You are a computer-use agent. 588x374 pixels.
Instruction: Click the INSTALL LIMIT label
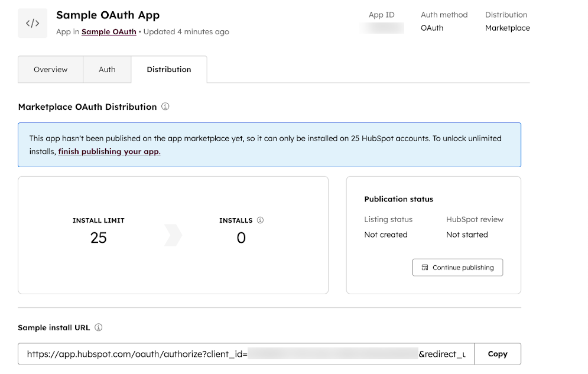[98, 220]
